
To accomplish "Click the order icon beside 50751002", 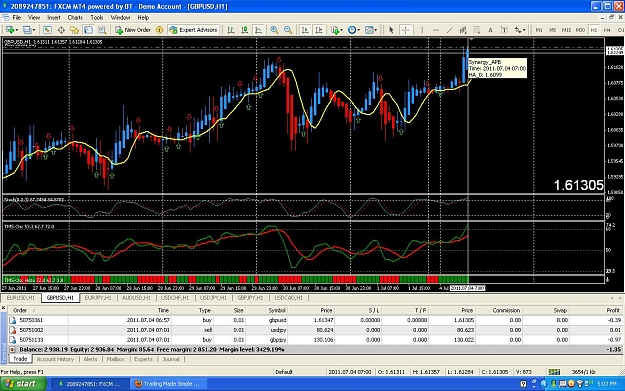I will pos(12,330).
